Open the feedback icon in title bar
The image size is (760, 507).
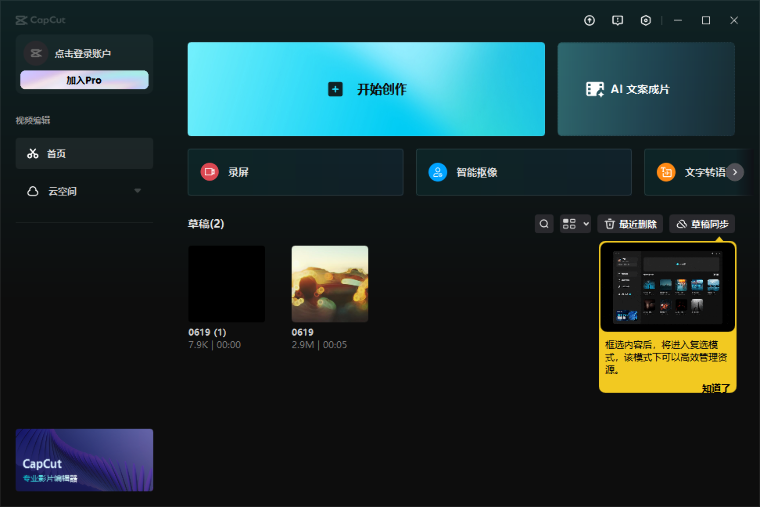(x=618, y=20)
